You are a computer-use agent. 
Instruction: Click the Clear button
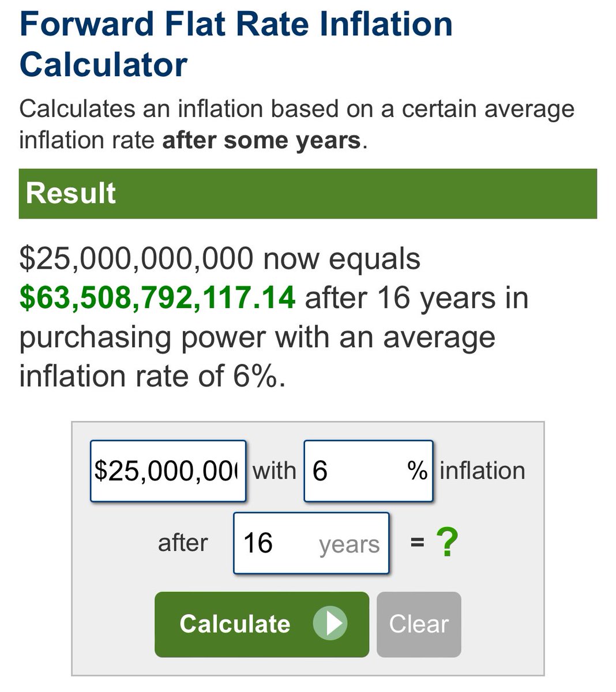coord(419,625)
